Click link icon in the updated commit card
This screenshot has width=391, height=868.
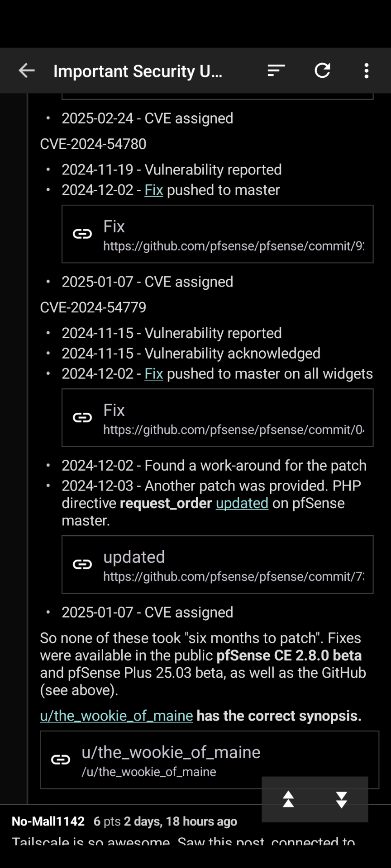(82, 564)
